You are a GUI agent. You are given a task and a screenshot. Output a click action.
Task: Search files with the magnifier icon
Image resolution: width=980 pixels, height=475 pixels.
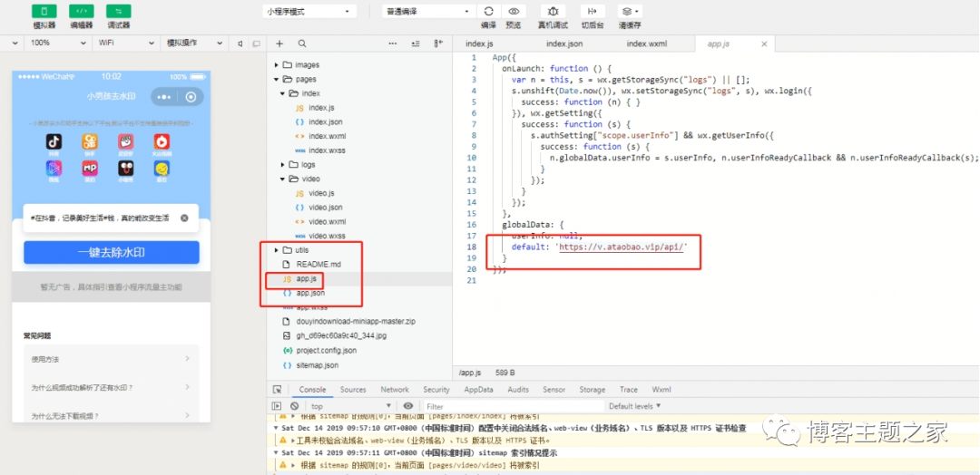coord(302,44)
